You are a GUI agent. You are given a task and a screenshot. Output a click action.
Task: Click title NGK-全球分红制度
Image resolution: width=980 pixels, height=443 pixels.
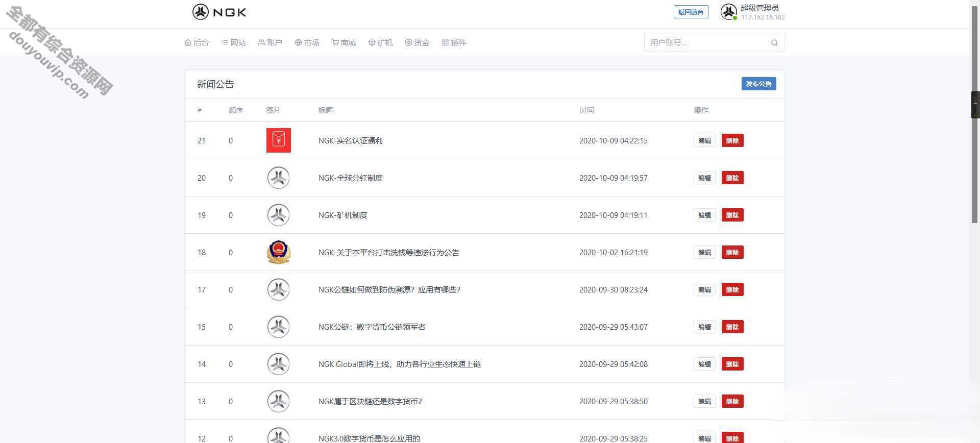coord(350,178)
